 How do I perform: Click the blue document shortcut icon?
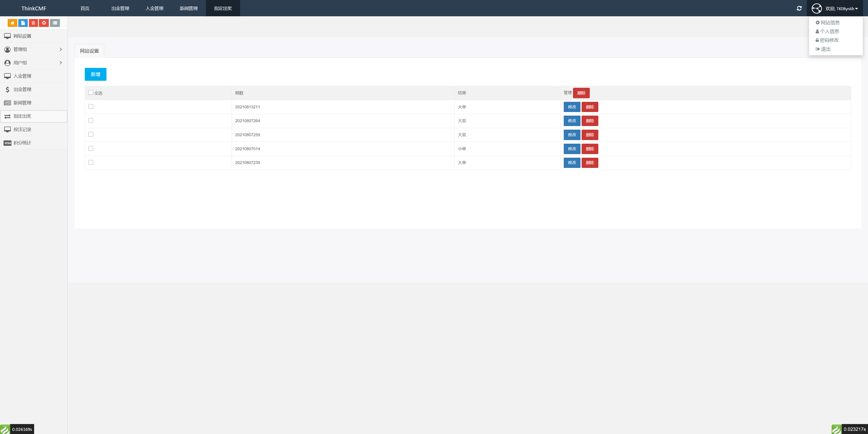23,23
